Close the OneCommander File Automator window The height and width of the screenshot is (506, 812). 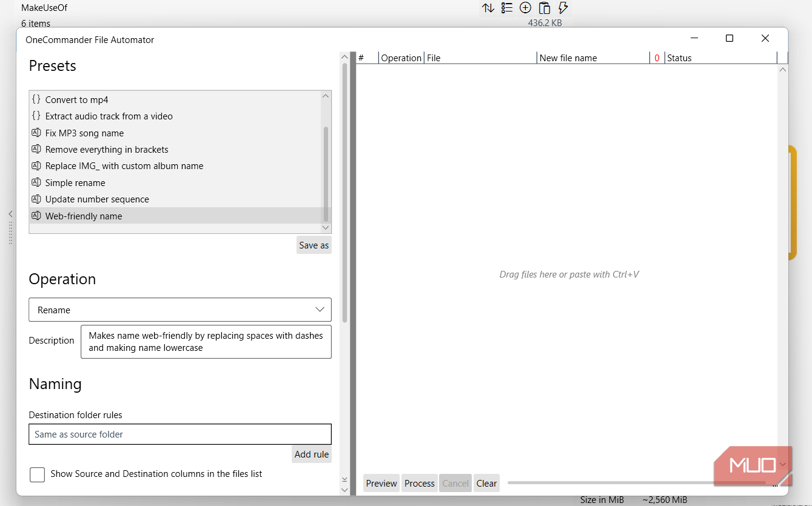(765, 38)
